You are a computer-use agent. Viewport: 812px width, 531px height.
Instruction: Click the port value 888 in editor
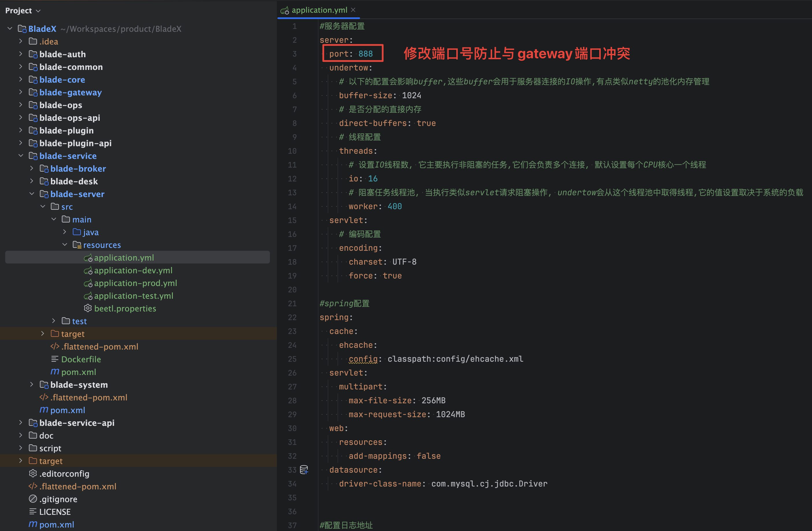click(365, 54)
